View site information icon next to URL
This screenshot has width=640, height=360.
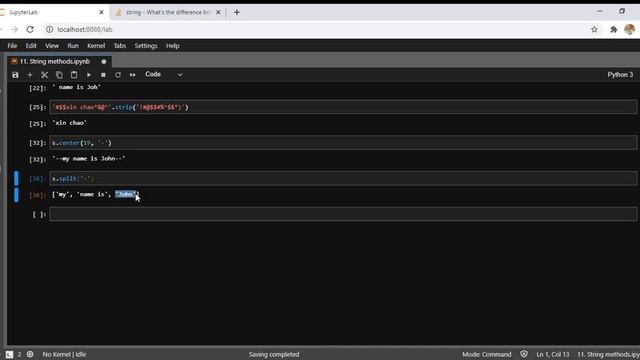point(49,29)
